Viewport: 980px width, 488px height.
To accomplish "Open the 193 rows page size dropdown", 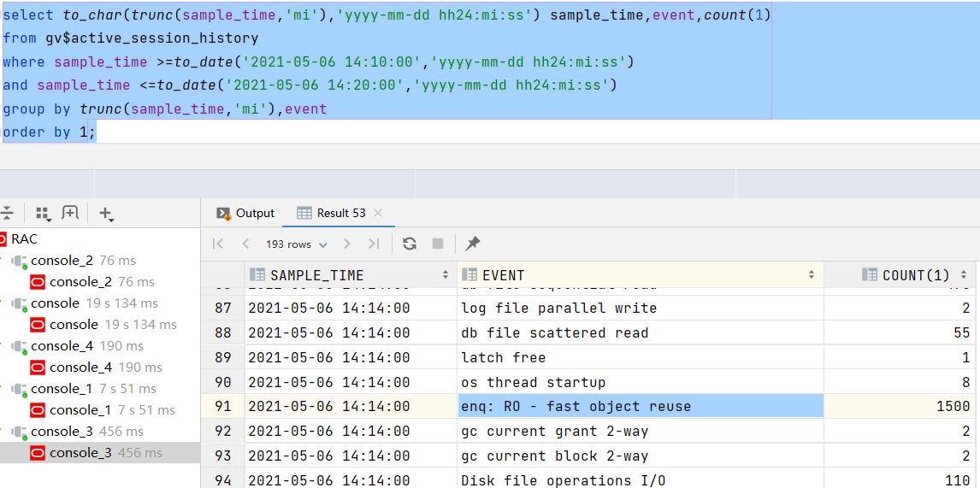I will (296, 244).
